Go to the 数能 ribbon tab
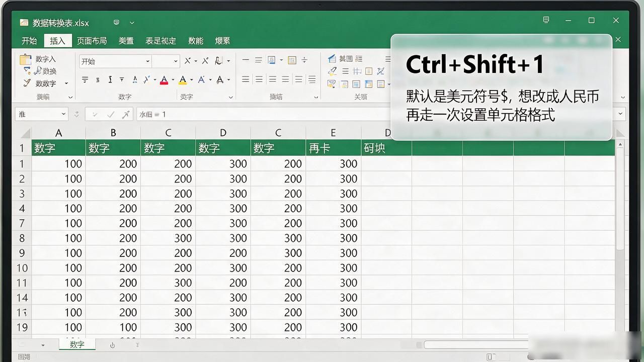This screenshot has height=362, width=644. [196, 41]
